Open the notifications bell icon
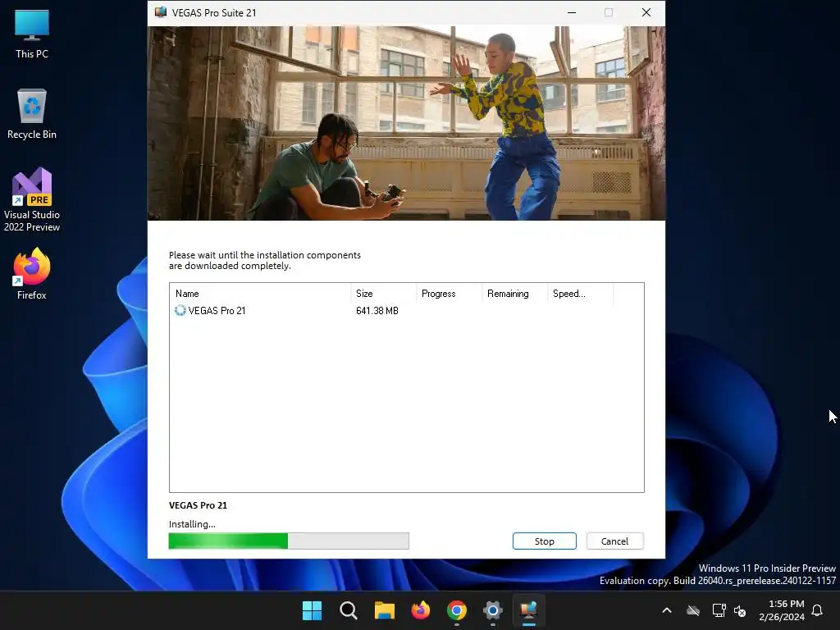 818,610
